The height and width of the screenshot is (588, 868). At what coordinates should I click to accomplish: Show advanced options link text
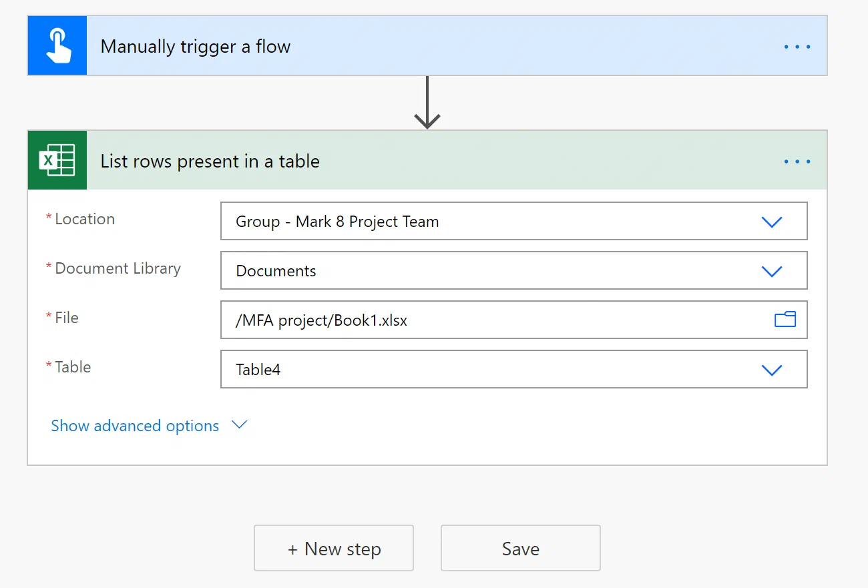coord(135,426)
